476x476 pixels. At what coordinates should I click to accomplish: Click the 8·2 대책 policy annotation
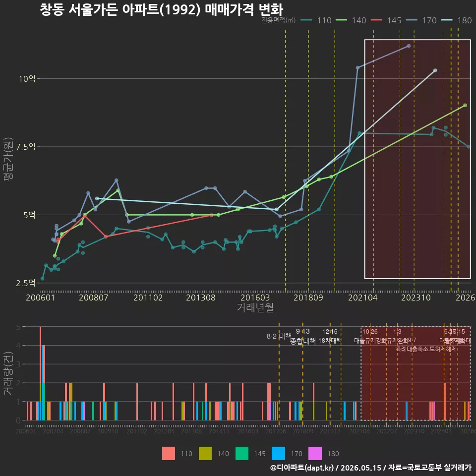pyautogui.click(x=279, y=336)
